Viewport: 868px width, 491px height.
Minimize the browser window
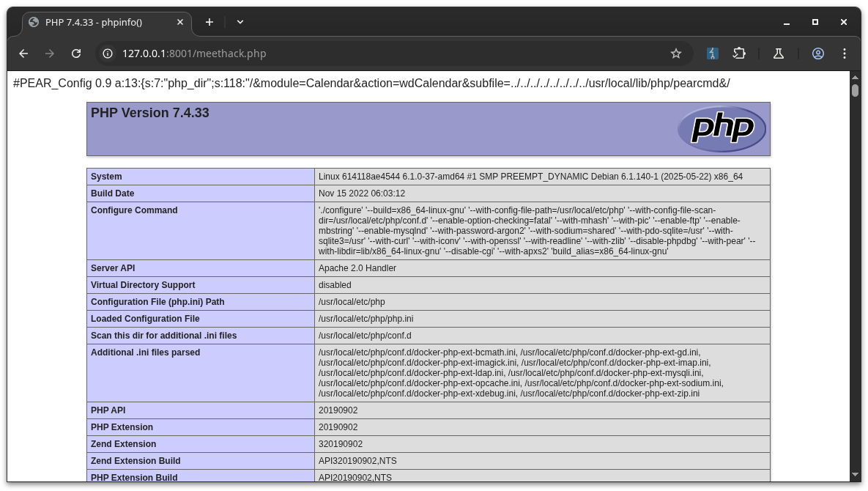tap(787, 22)
